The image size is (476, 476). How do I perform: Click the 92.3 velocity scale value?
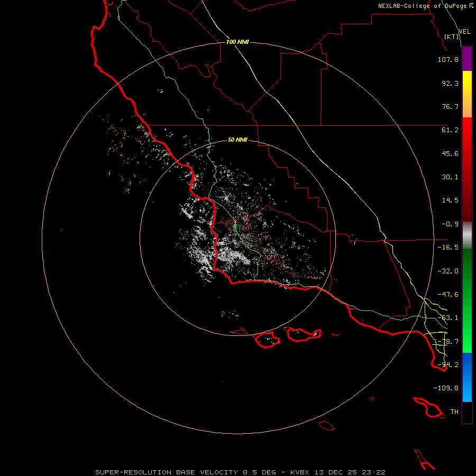coord(450,83)
